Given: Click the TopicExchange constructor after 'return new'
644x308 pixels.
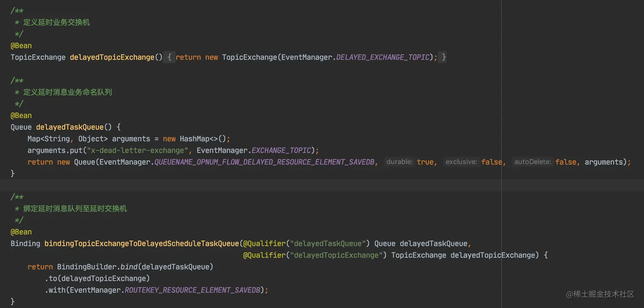Looking at the screenshot, I should pyautogui.click(x=250, y=57).
